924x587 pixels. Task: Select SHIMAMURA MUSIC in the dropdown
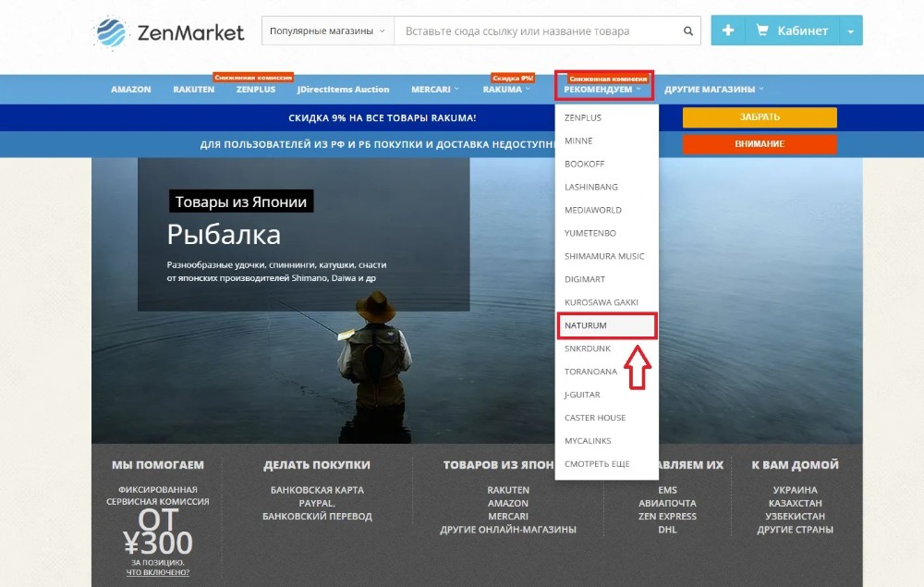[x=606, y=256]
